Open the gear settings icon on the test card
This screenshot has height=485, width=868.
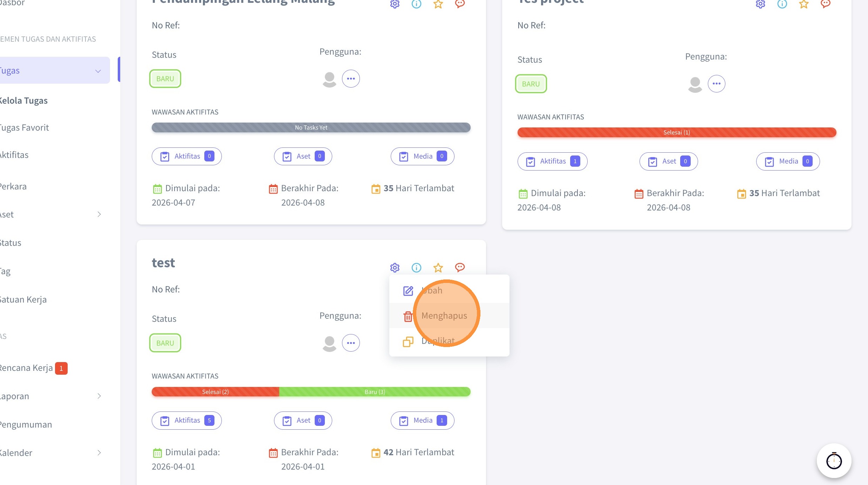click(x=395, y=268)
